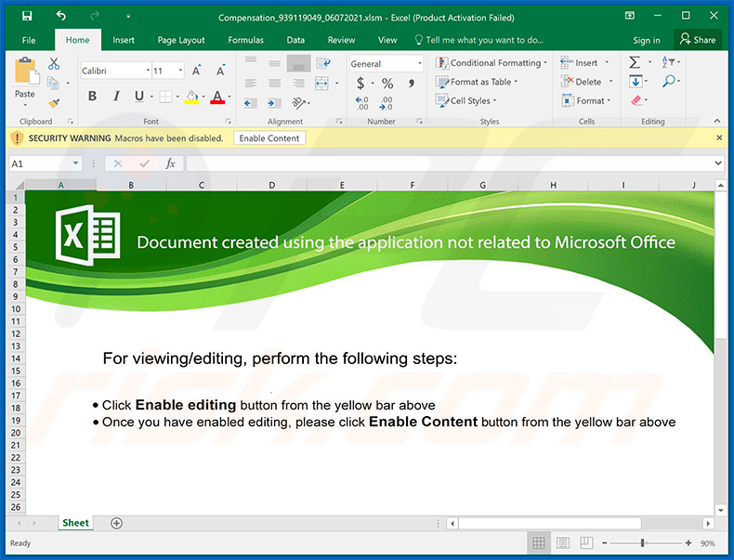
Task: Click Insert Function fx icon
Action: [170, 163]
